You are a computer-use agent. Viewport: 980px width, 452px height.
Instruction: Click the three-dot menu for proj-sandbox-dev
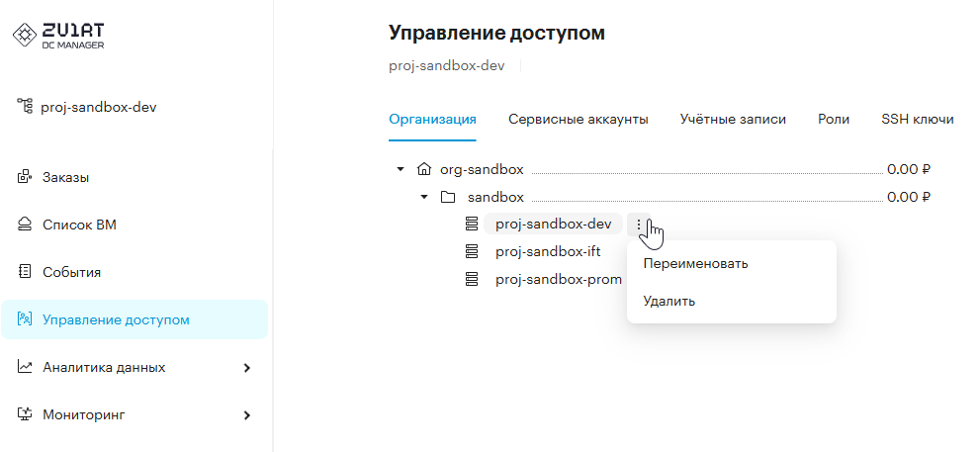pyautogui.click(x=639, y=224)
